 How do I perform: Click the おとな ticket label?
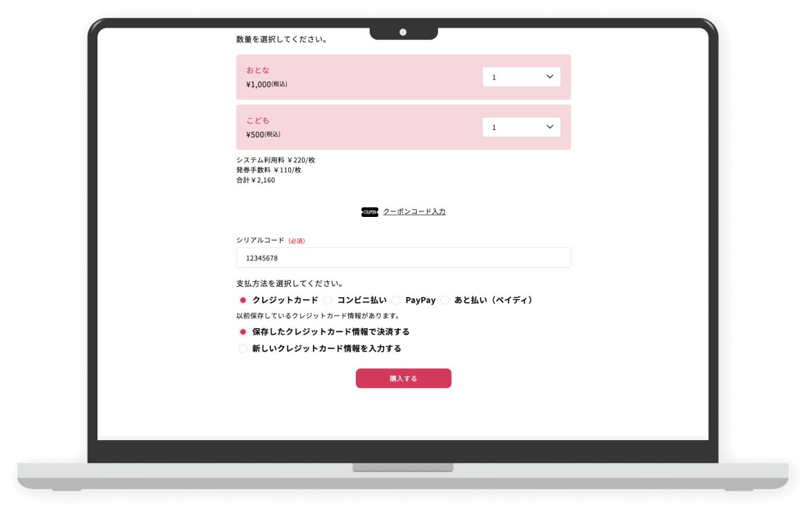(x=258, y=70)
